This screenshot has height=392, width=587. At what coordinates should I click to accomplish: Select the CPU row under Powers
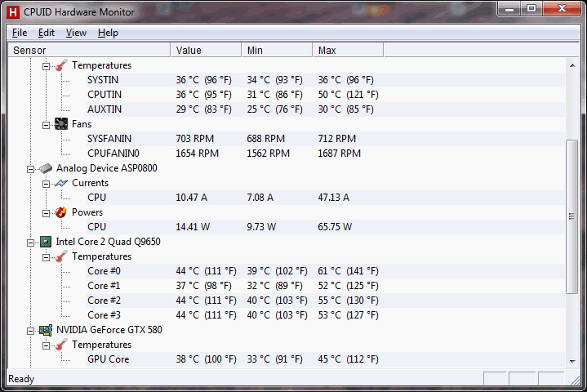click(x=325, y=227)
